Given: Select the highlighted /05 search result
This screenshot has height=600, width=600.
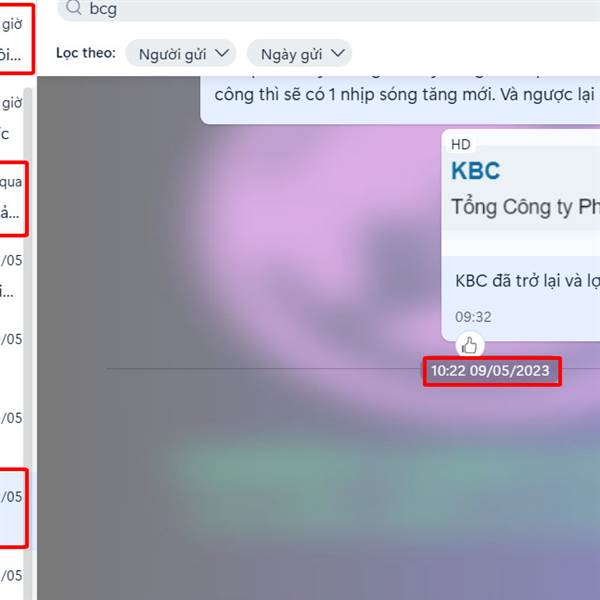Looking at the screenshot, I should [x=11, y=509].
